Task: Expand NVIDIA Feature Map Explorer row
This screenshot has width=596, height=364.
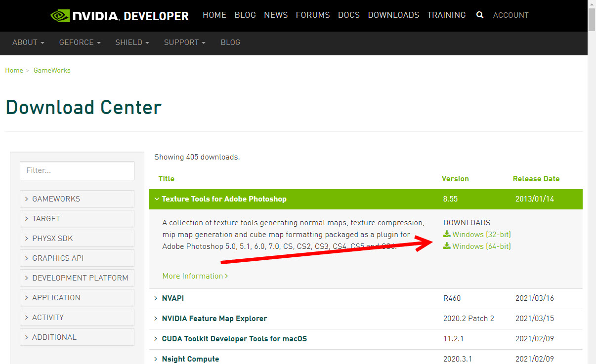Action: (x=366, y=319)
